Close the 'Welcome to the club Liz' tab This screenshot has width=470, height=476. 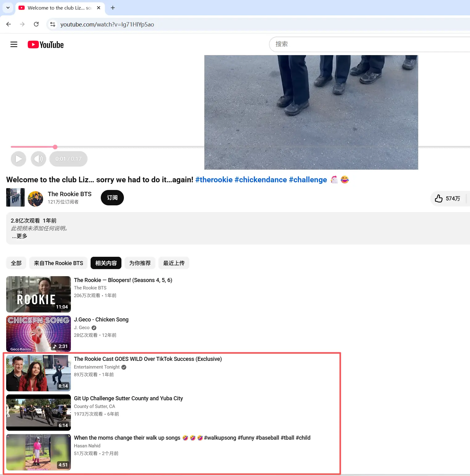[99, 8]
